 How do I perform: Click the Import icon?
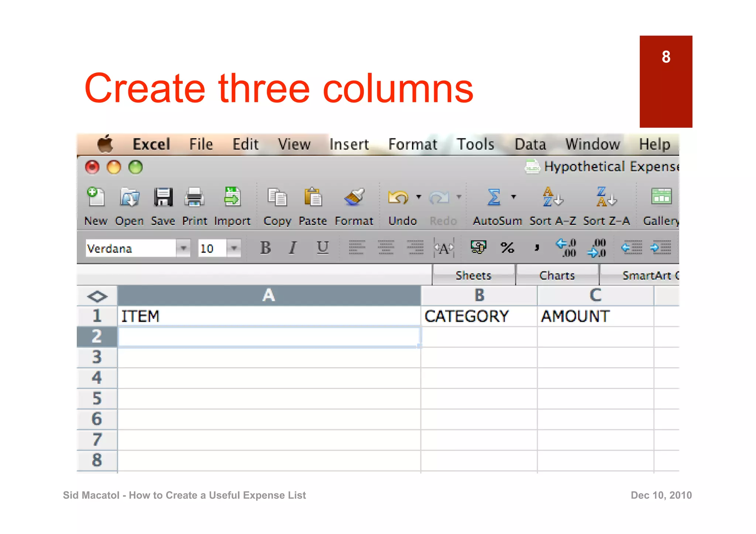[232, 197]
